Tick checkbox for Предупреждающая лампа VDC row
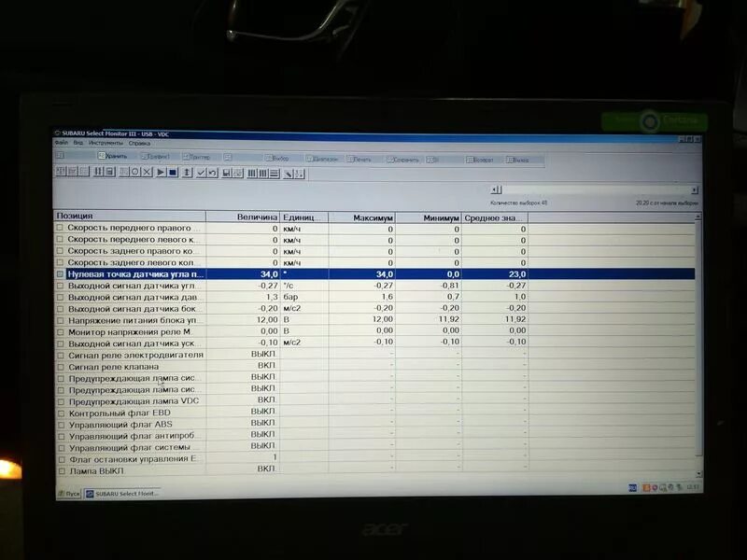 (61, 401)
